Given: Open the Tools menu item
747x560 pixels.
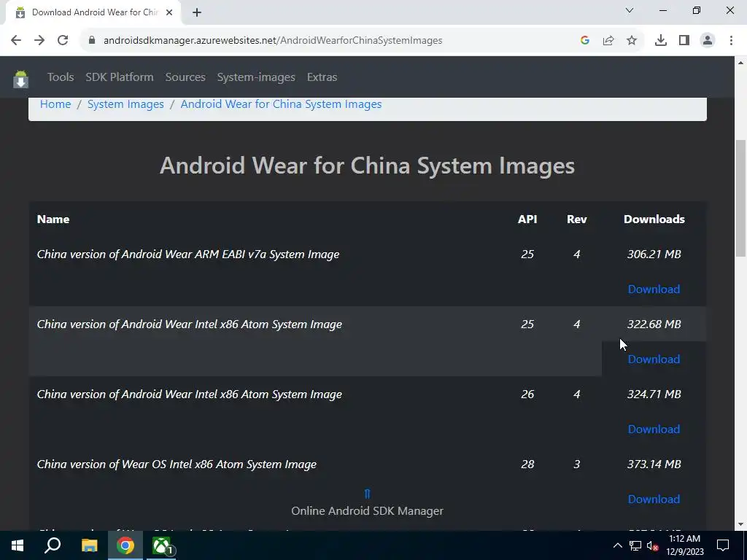Looking at the screenshot, I should tap(61, 77).
